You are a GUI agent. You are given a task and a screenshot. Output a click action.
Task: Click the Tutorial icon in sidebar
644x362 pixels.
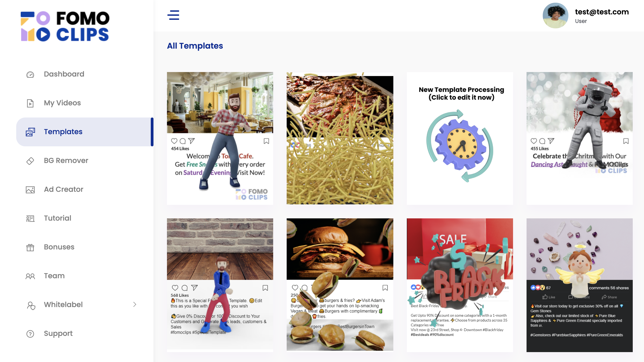[x=30, y=218]
